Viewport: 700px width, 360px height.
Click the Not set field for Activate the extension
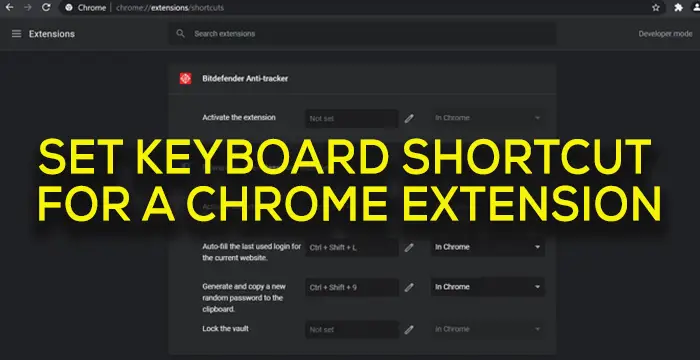[x=352, y=118]
